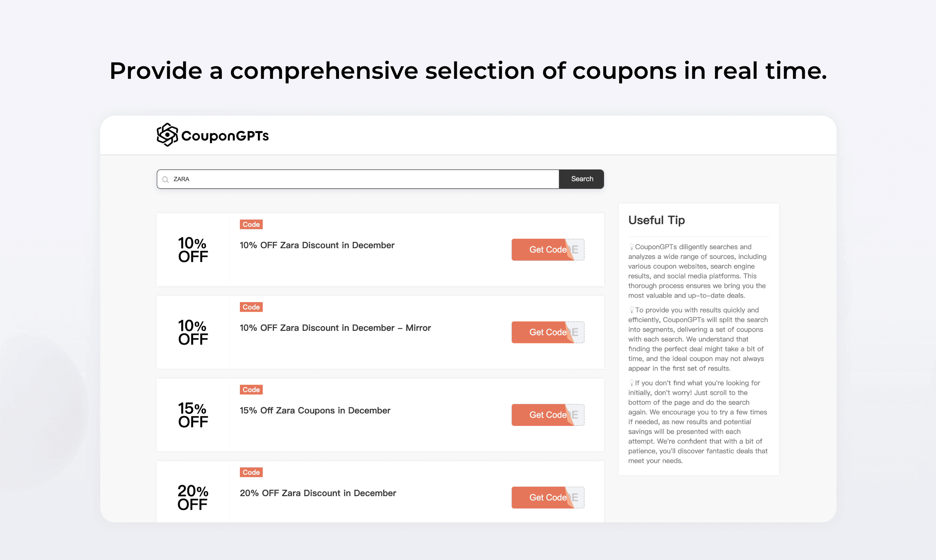Select the large '20% OFF' discount label
936x560 pixels.
[x=193, y=498]
